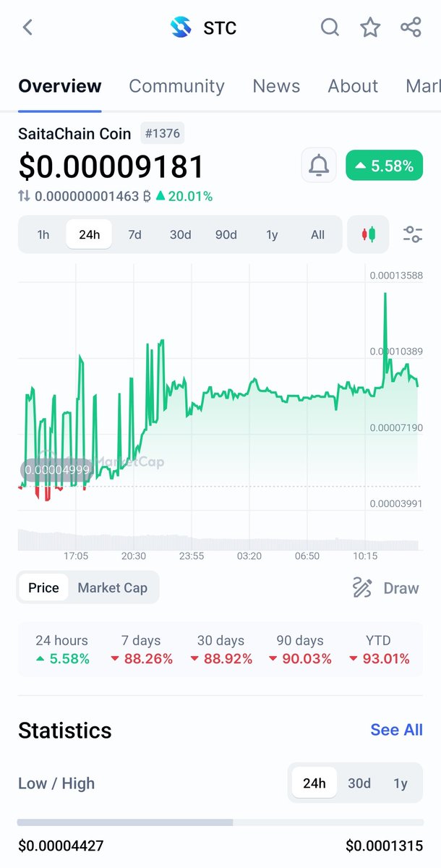Tap the 30 days 88.92% stat
This screenshot has height=868, width=441.
pyautogui.click(x=221, y=650)
